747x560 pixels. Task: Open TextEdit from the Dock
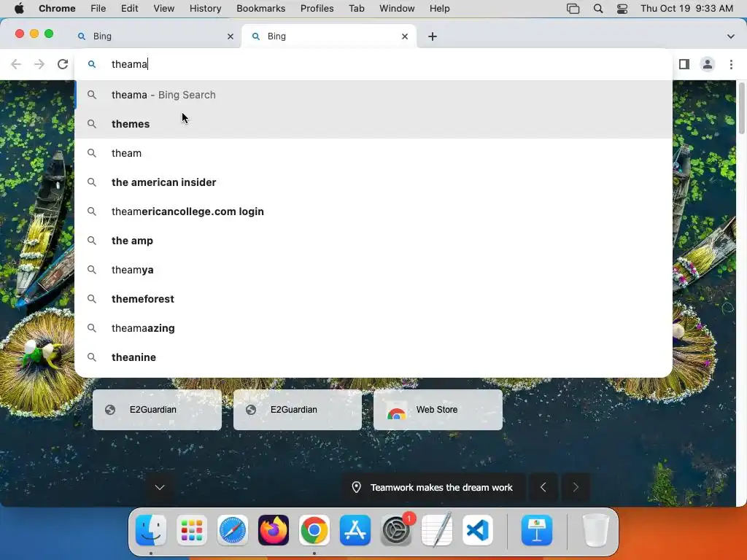(x=437, y=530)
